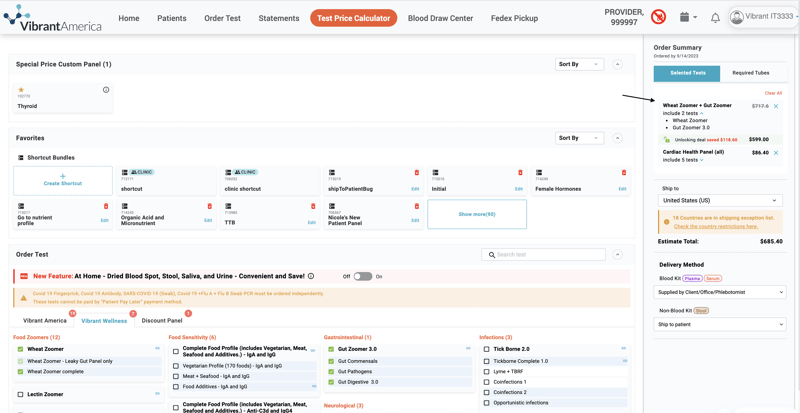This screenshot has width=800, height=413.
Task: Click the Search test input field
Action: pyautogui.click(x=543, y=254)
